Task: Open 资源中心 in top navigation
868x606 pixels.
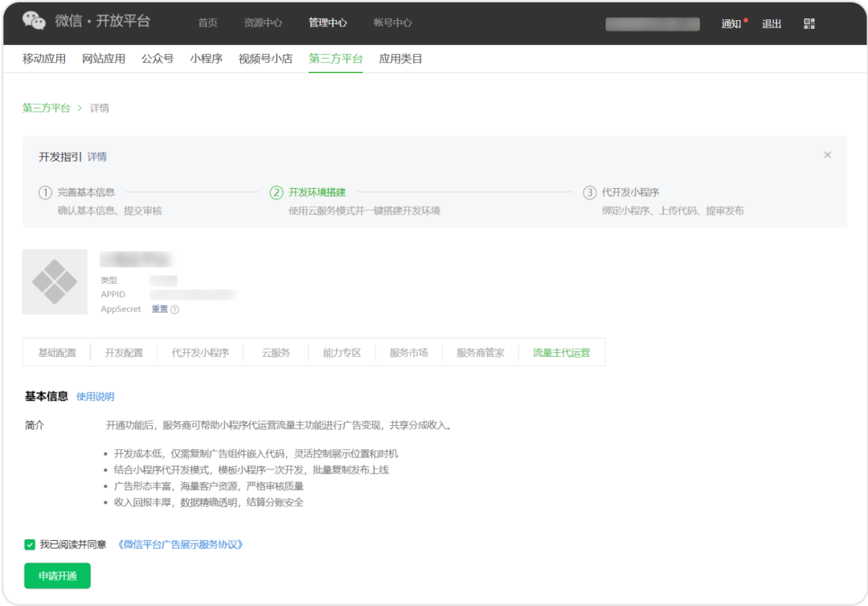Action: [x=263, y=23]
